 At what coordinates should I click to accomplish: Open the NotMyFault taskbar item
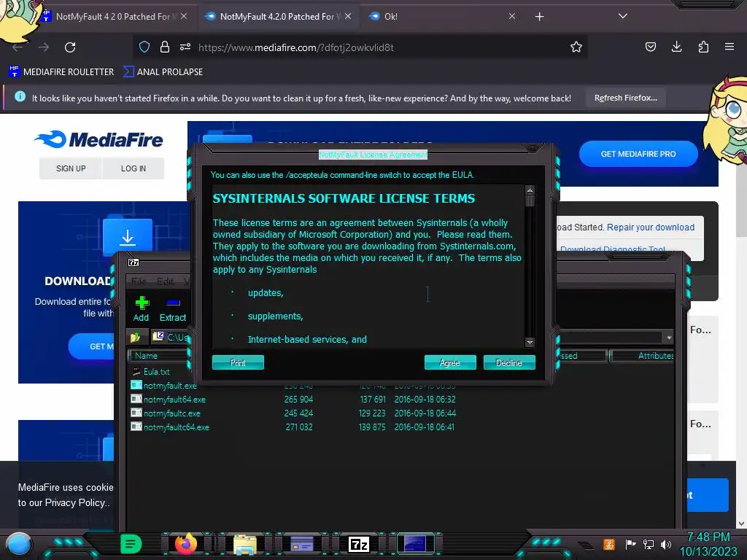coord(415,544)
